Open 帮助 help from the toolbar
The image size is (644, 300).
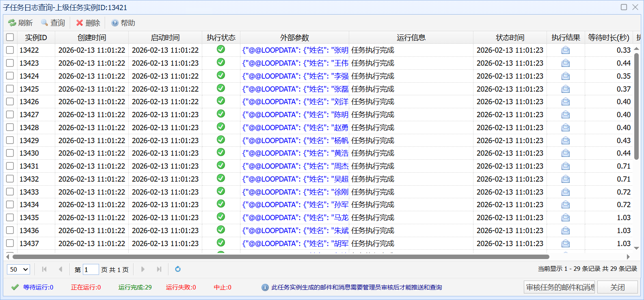click(x=123, y=23)
